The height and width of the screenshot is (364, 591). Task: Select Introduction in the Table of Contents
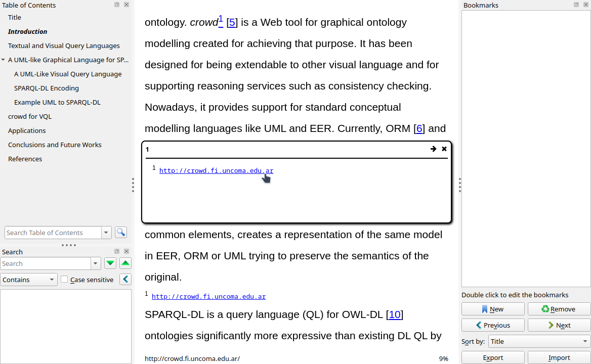click(x=27, y=31)
